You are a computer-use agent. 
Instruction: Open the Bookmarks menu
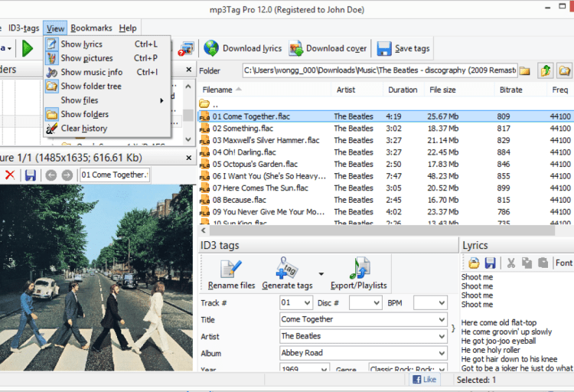(91, 28)
